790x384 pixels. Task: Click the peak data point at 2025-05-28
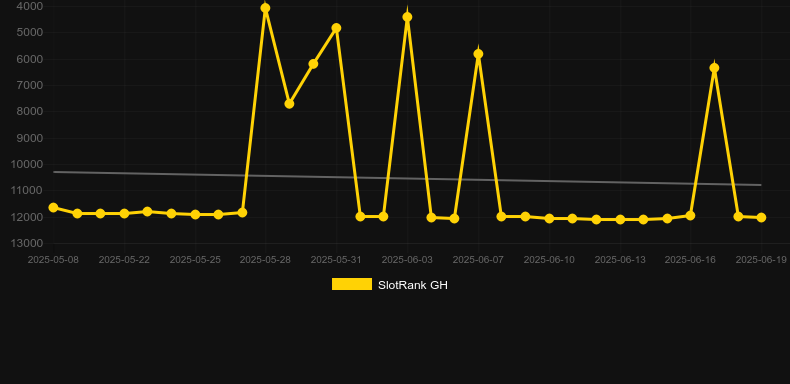pyautogui.click(x=266, y=8)
